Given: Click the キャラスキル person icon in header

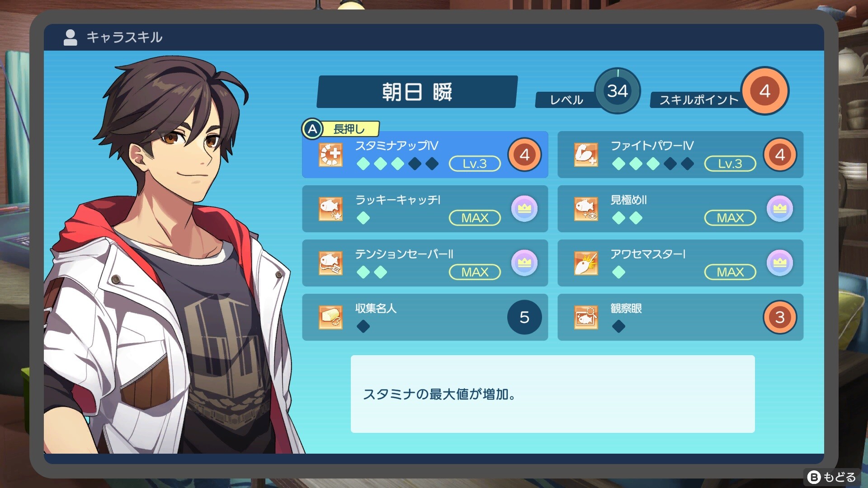Looking at the screenshot, I should 70,38.
